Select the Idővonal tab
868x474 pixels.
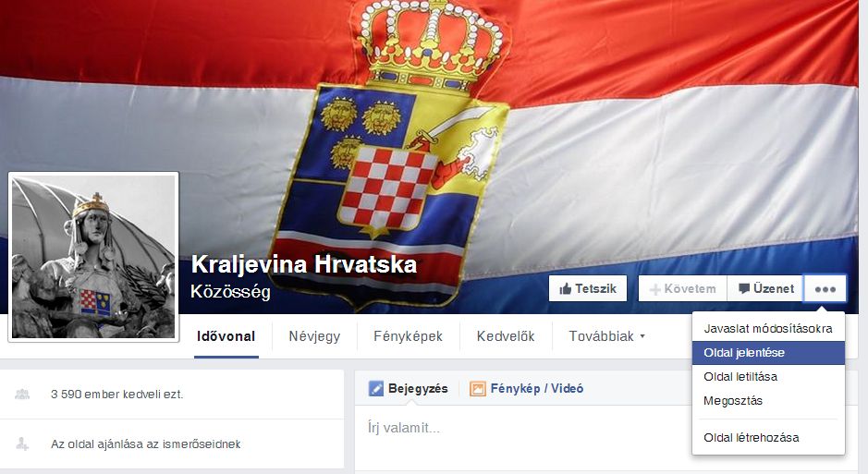click(x=226, y=336)
